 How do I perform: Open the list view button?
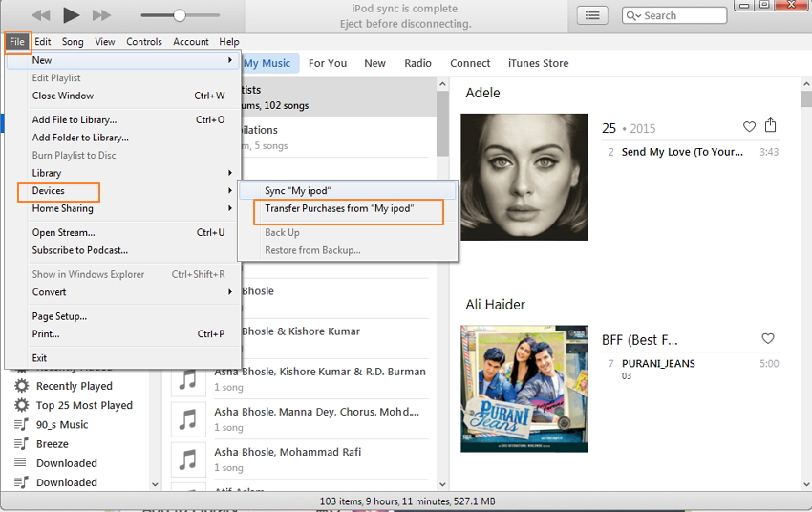592,15
